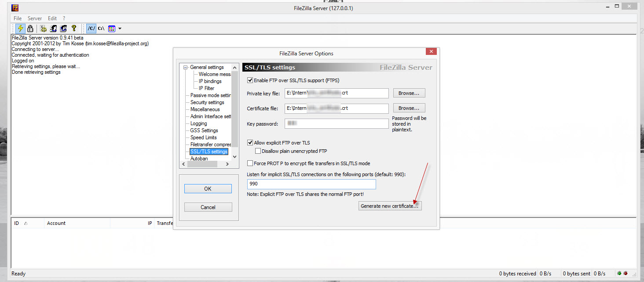The height and width of the screenshot is (282, 644).
Task: Enable Disallow plain unencrypted FTP checkbox
Action: [x=258, y=151]
